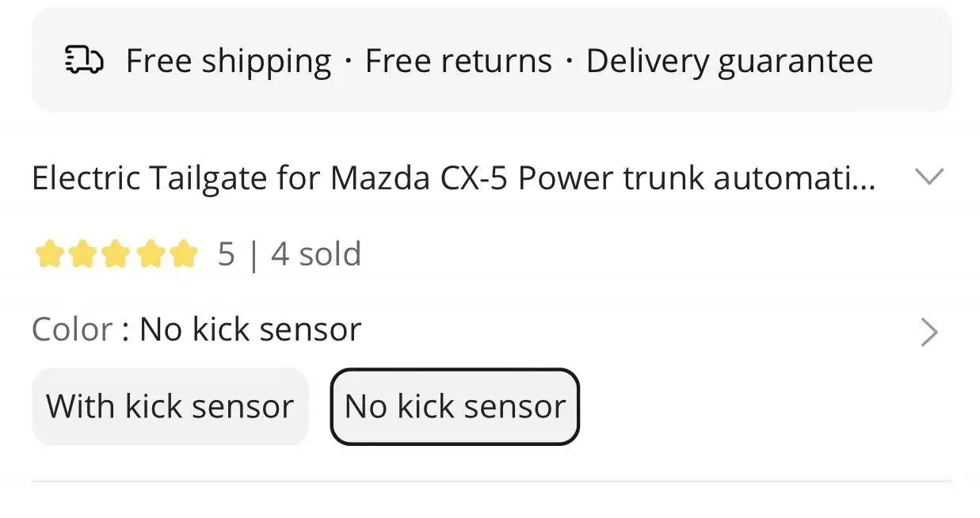Tap the Free returns text

pyautogui.click(x=458, y=61)
